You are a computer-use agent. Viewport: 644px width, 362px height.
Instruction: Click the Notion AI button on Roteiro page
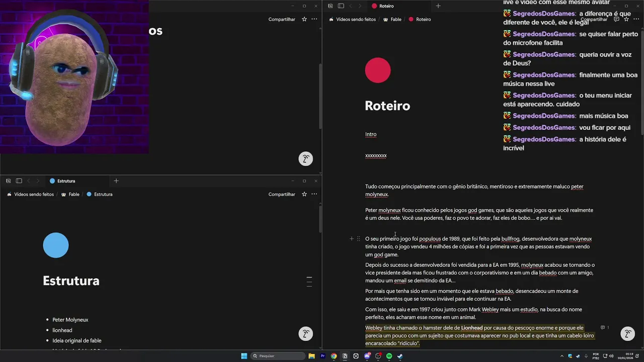click(627, 334)
